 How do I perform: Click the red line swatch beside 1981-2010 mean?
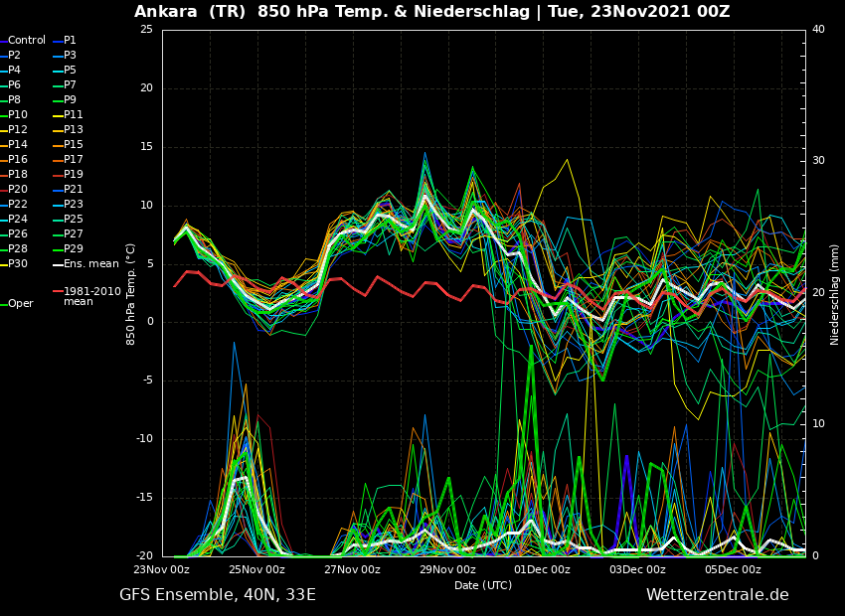click(58, 292)
